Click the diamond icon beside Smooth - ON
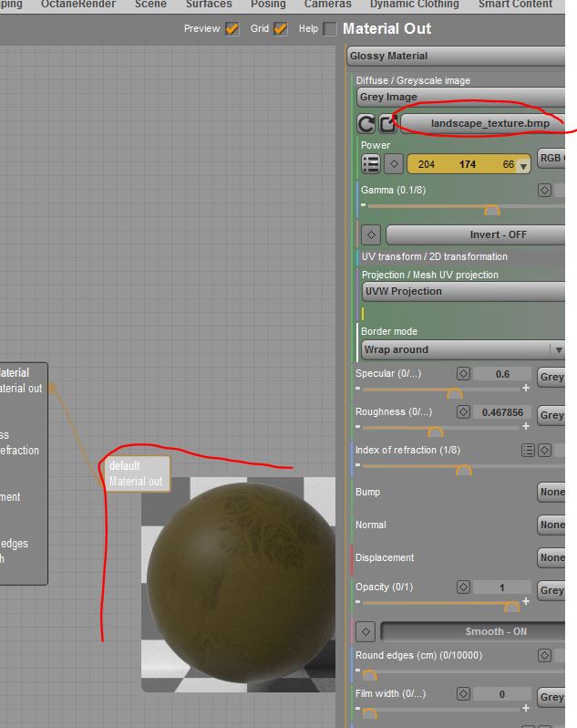Viewport: 577px width, 728px height. tap(366, 631)
